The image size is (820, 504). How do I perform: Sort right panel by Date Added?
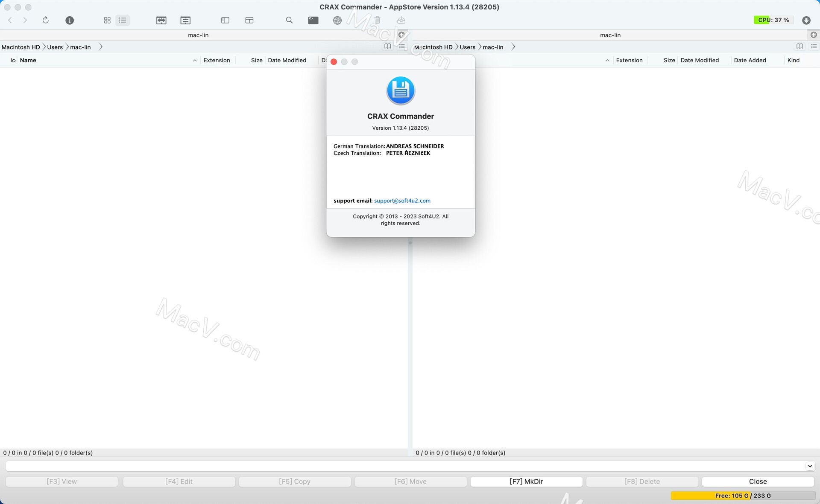[750, 60]
